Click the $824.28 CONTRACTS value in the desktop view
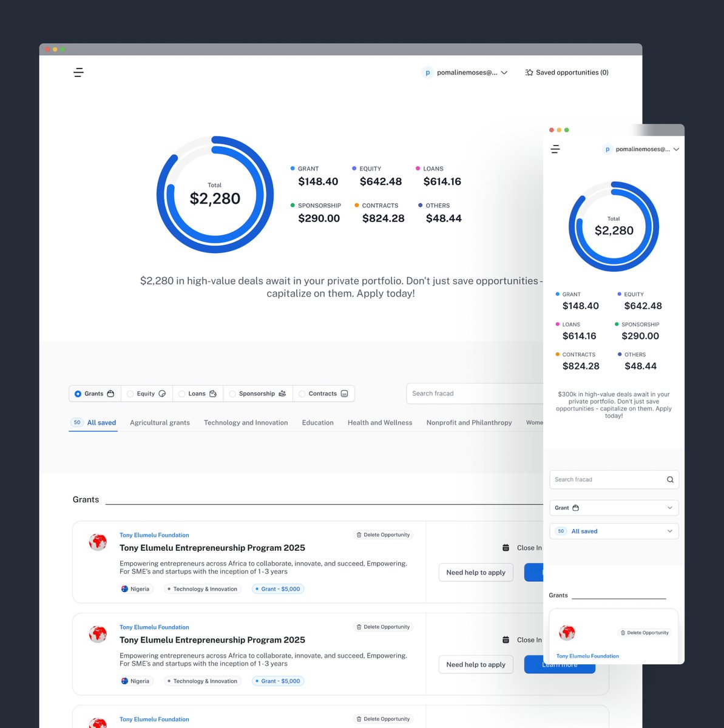Screen dimensions: 724x728 tap(383, 218)
